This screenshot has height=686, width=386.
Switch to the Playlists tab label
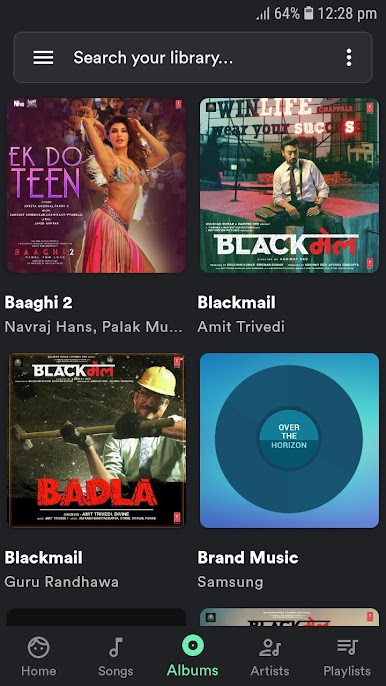[347, 671]
